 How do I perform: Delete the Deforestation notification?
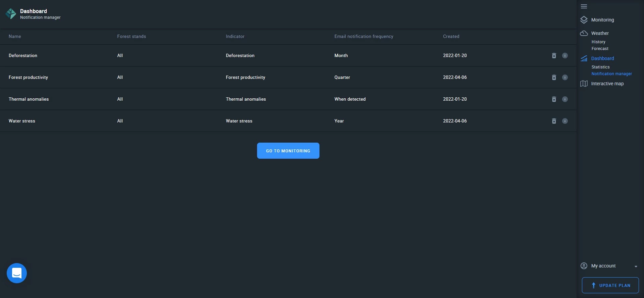point(554,56)
